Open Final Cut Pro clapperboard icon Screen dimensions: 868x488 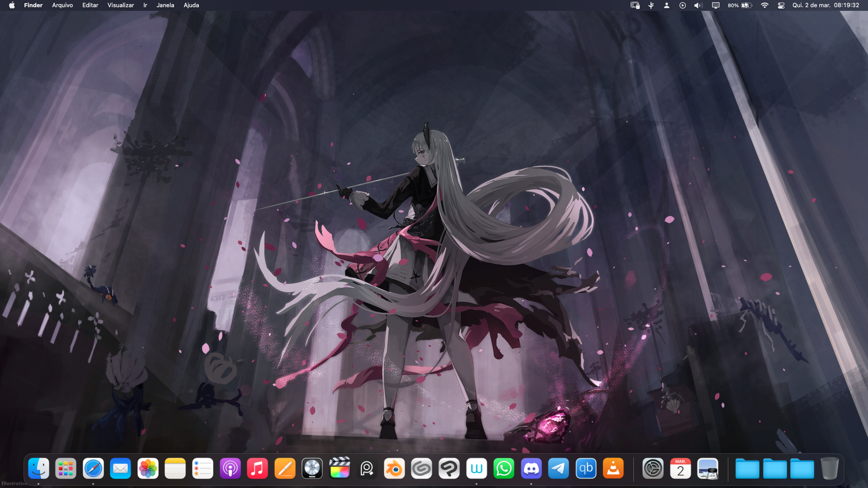(x=340, y=469)
